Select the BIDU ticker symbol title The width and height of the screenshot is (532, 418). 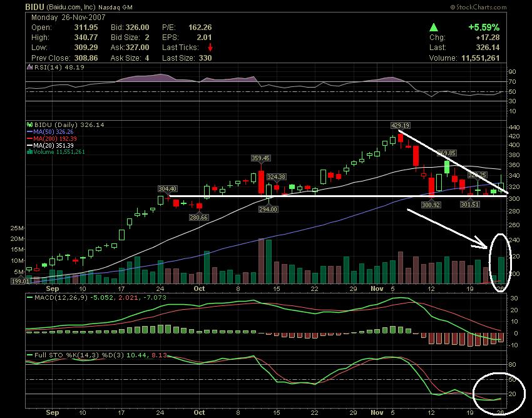(x=34, y=7)
